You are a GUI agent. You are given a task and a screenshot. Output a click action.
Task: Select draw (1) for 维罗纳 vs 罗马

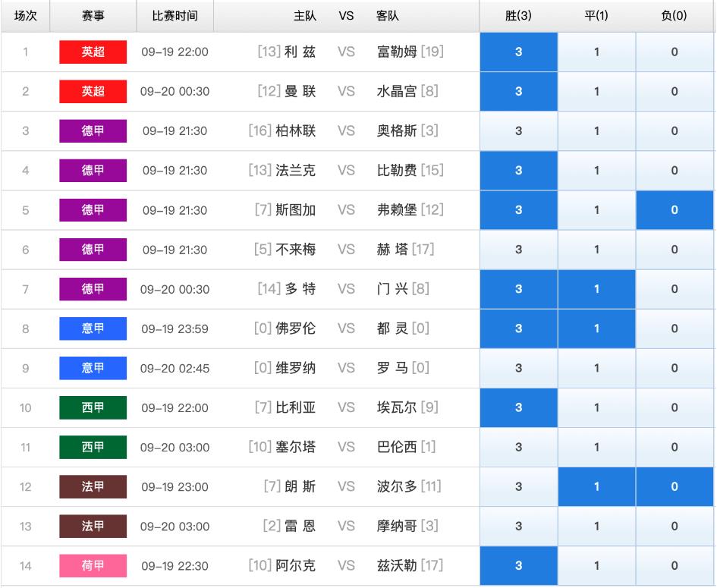(596, 368)
